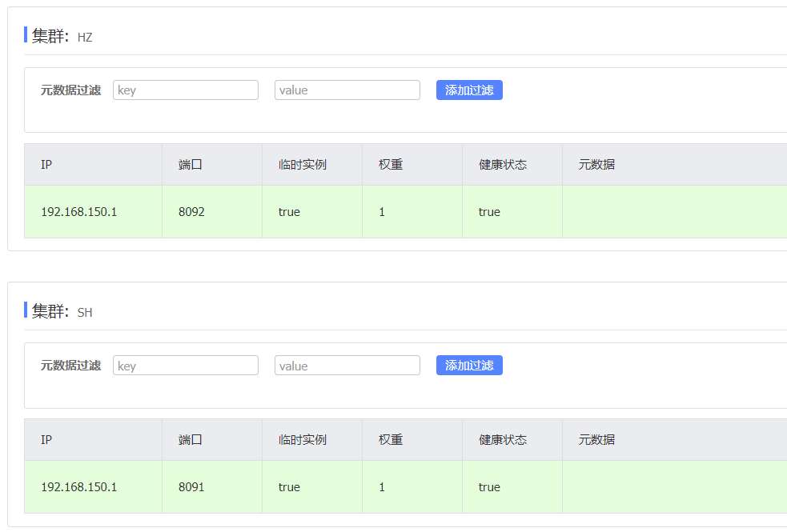Click the key filter input in SH cluster
This screenshot has height=532, width=787.
click(186, 366)
